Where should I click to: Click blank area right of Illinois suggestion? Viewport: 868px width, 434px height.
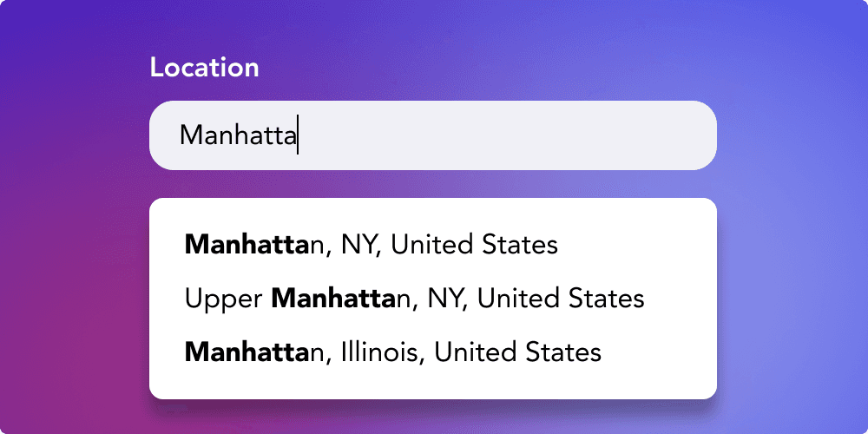660,352
